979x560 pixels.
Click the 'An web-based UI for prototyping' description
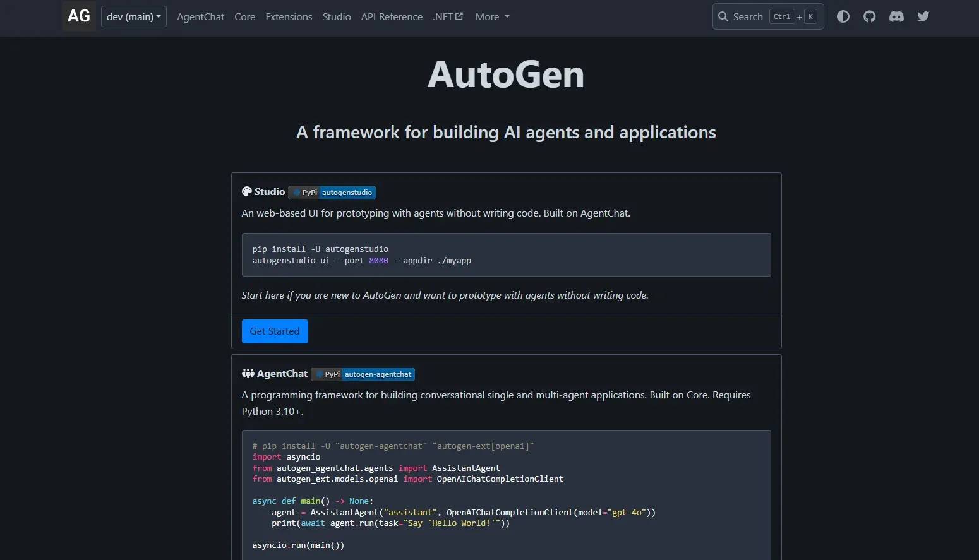coord(436,213)
